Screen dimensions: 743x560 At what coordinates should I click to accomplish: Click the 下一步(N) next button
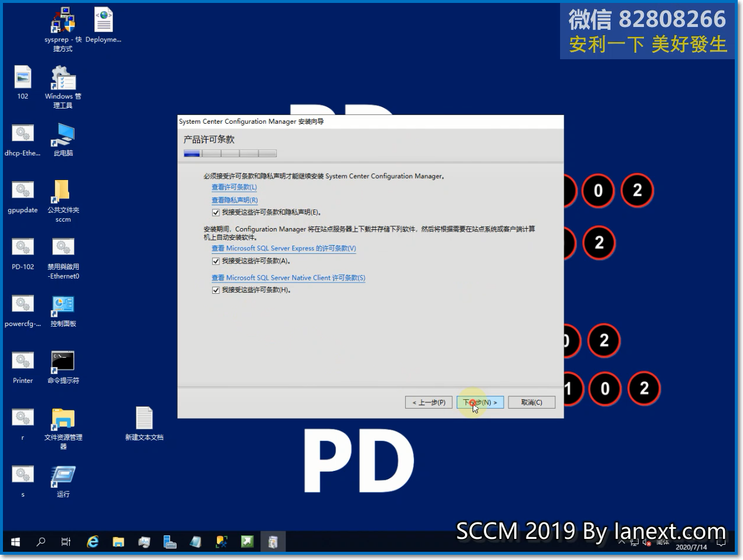(x=480, y=402)
